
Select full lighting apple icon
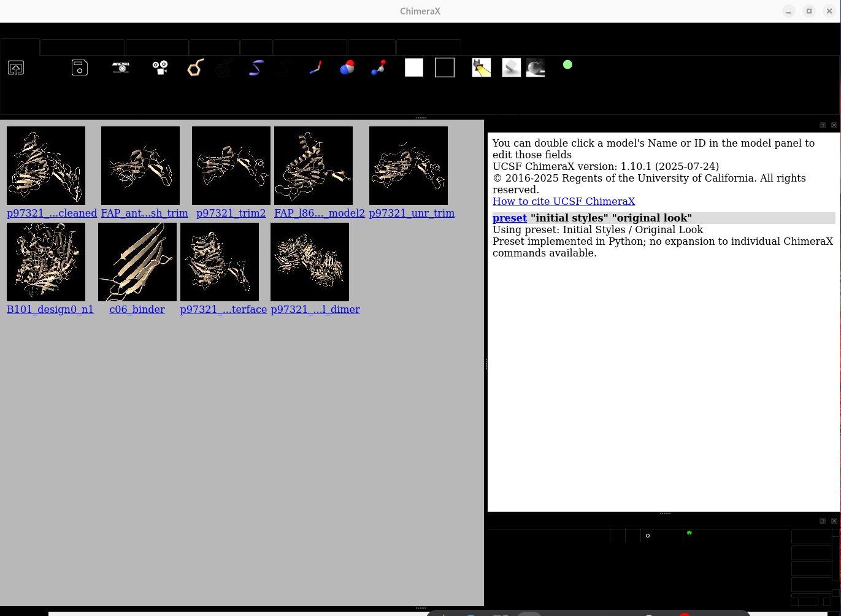(x=536, y=67)
